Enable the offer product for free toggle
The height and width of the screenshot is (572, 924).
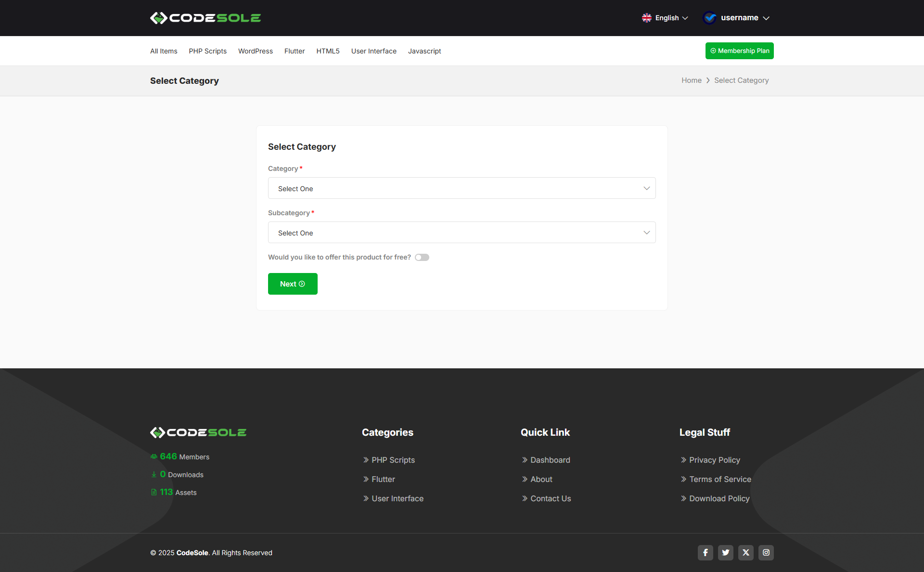click(x=422, y=257)
